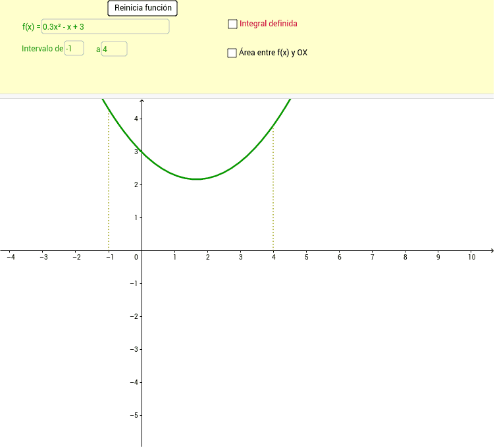Enable the Integral definida checkbox
495x448 pixels.
point(232,24)
